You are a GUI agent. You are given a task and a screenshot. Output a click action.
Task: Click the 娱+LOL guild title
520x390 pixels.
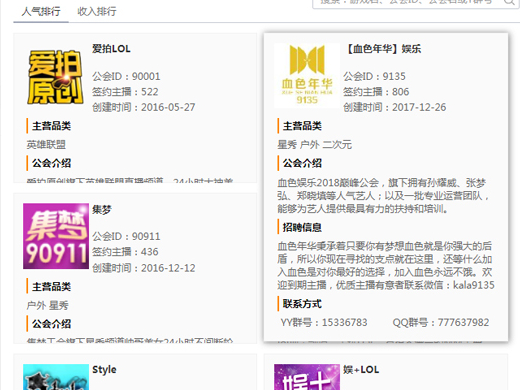pyautogui.click(x=361, y=370)
